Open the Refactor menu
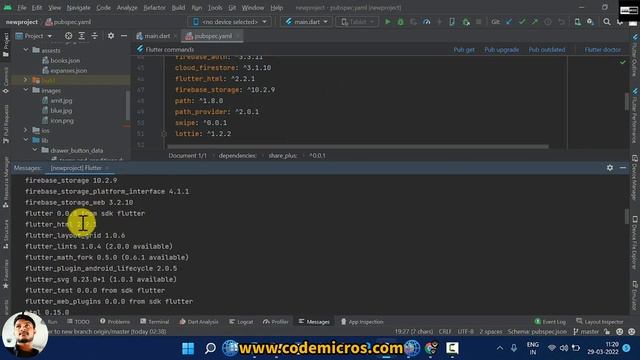This screenshot has width=640, height=360. click(154, 8)
